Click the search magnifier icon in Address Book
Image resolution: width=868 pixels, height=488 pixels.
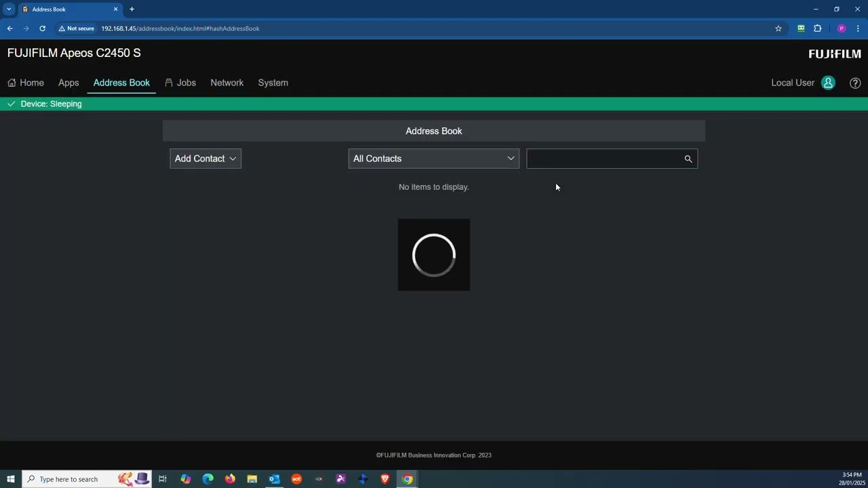pos(688,159)
